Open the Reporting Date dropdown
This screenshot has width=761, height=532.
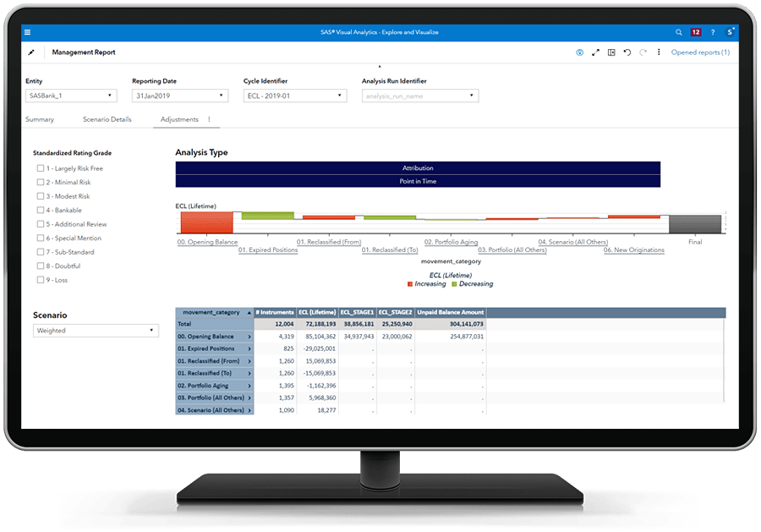click(x=180, y=96)
